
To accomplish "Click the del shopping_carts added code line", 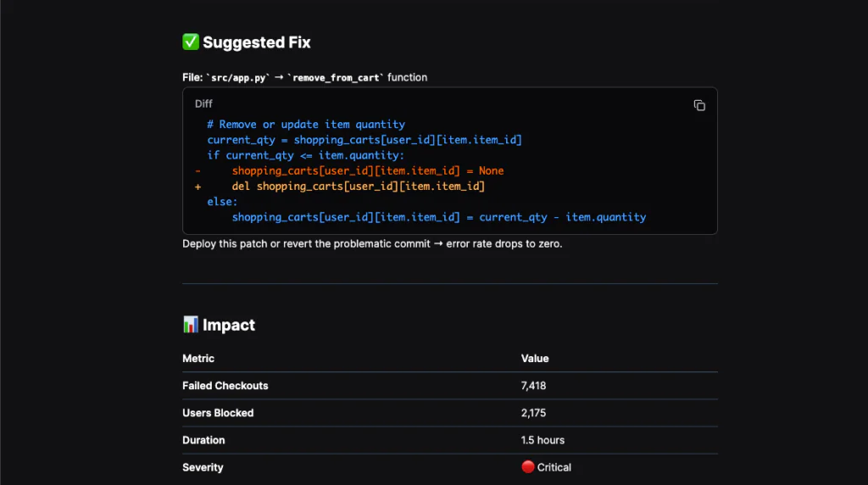I will [x=358, y=187].
